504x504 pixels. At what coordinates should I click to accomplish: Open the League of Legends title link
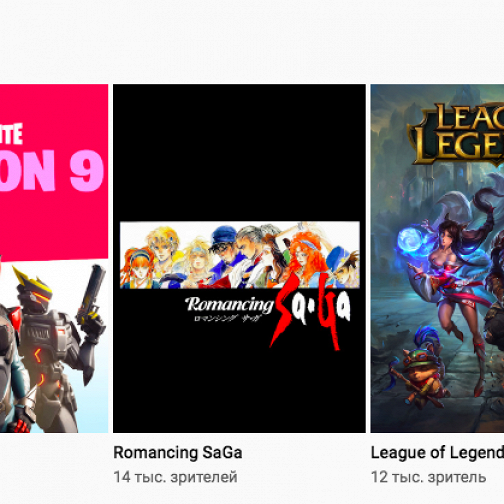(437, 453)
